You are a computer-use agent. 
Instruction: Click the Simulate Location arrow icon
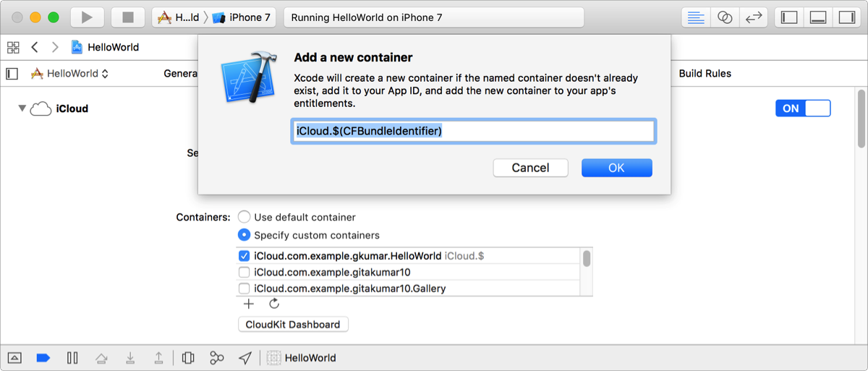click(x=246, y=358)
